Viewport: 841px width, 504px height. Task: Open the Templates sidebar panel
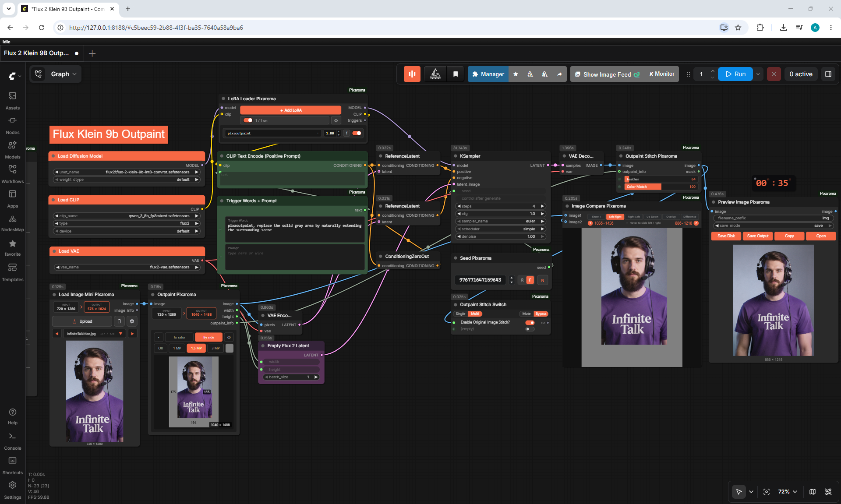pos(13,272)
